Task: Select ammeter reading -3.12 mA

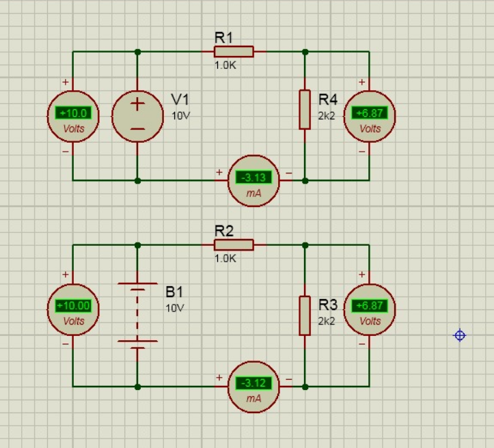Action: (253, 387)
